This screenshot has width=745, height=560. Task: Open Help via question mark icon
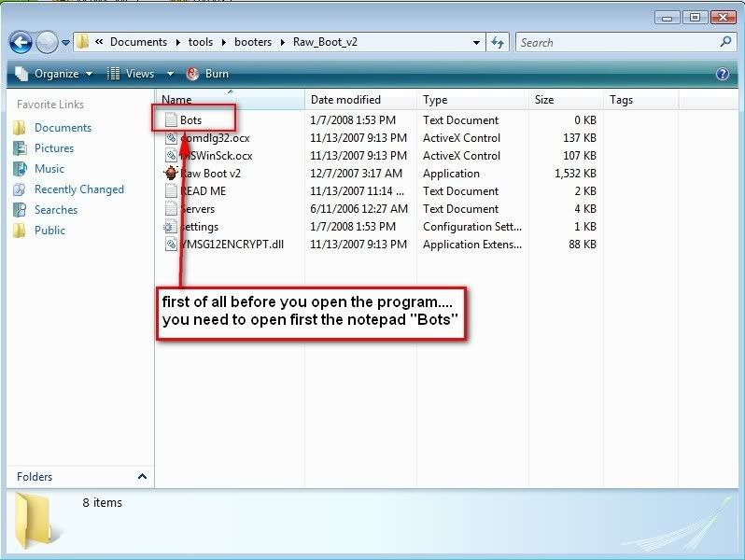723,74
